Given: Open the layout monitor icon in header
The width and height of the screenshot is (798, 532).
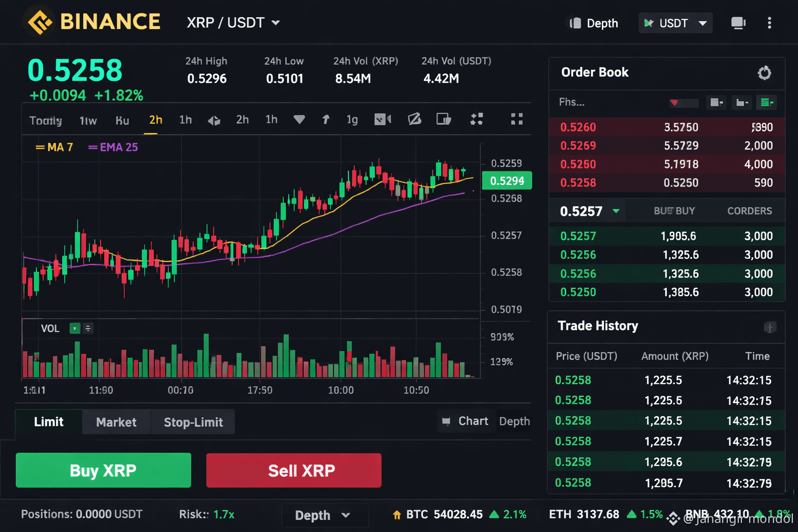Looking at the screenshot, I should click(738, 23).
